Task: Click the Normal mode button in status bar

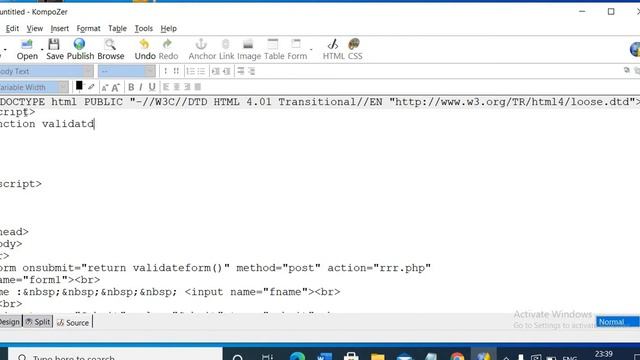Action: (x=618, y=322)
